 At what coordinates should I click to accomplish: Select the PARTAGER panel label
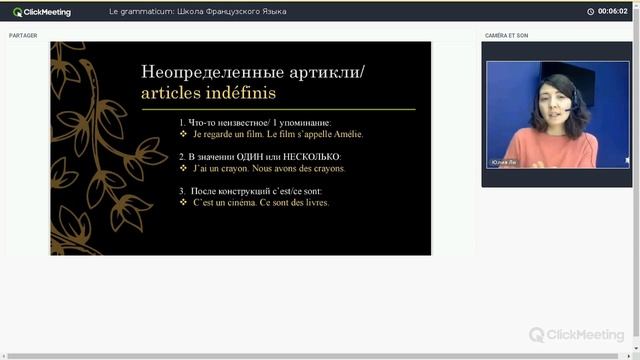coord(23,36)
